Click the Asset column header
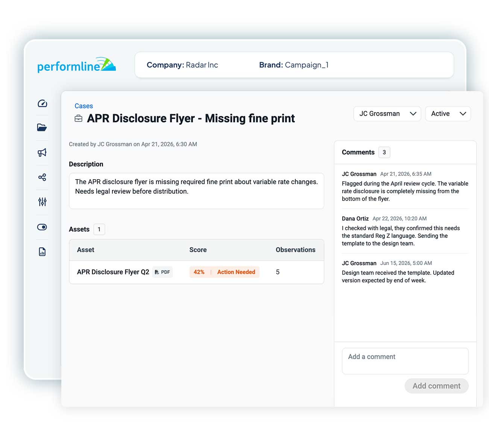Viewport: 489px width, 448px height. [86, 250]
